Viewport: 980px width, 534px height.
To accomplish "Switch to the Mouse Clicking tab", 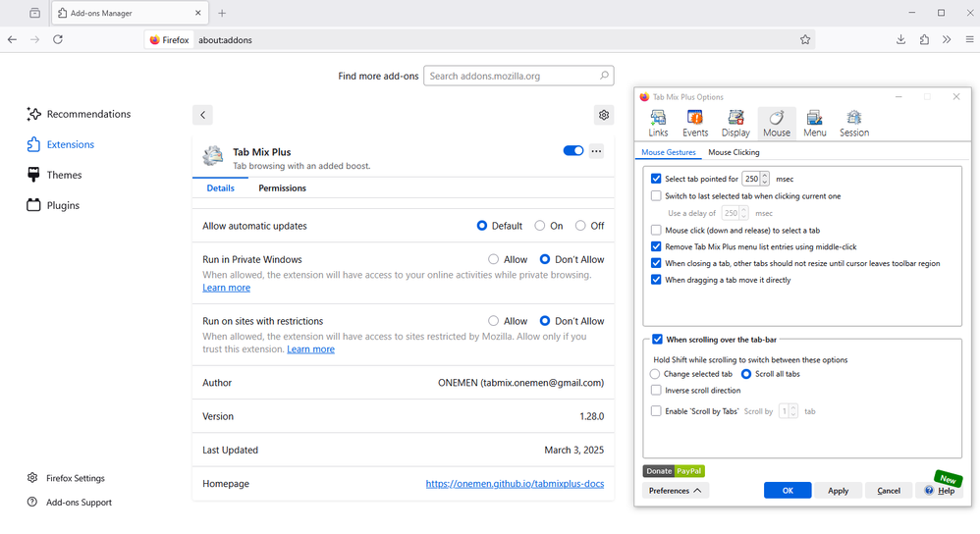I will (x=734, y=152).
